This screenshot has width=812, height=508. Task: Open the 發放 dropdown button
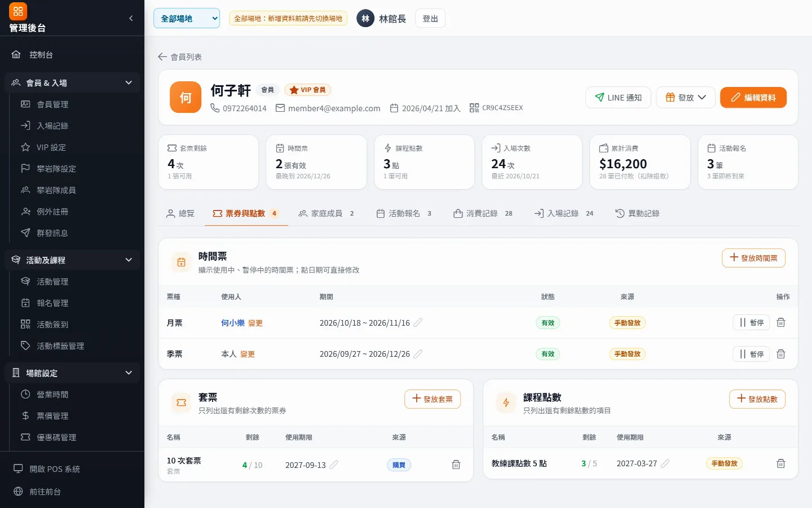686,98
